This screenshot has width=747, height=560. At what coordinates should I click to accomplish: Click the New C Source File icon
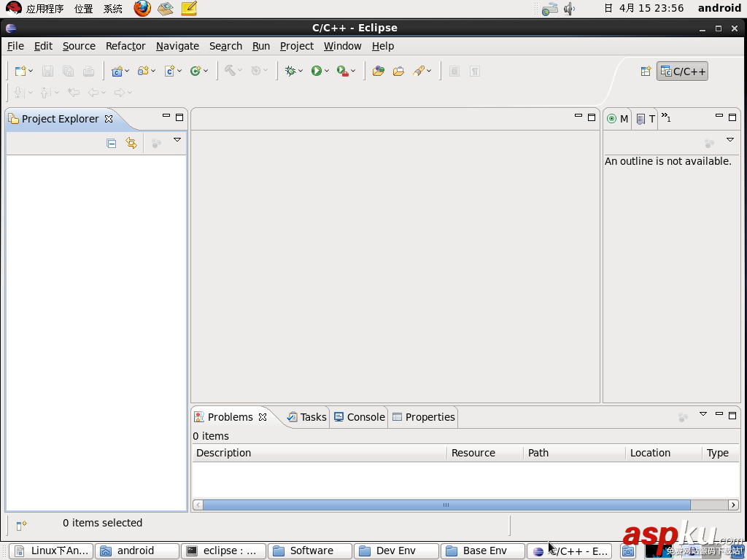(x=169, y=71)
